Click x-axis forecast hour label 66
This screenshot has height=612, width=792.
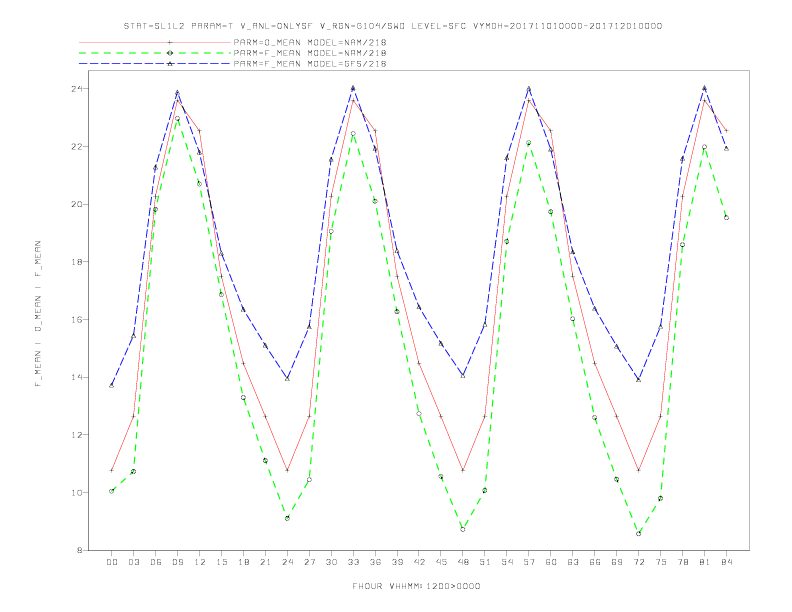pos(595,562)
